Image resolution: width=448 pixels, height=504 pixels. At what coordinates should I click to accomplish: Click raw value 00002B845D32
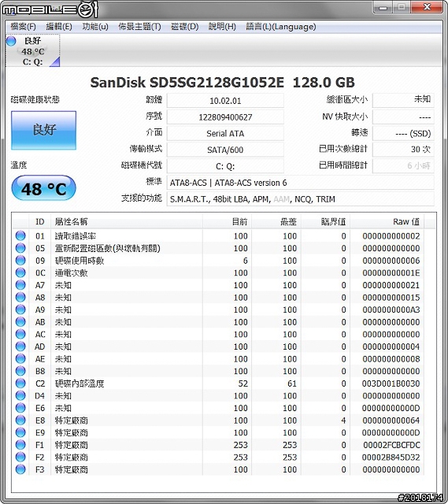pyautogui.click(x=391, y=457)
